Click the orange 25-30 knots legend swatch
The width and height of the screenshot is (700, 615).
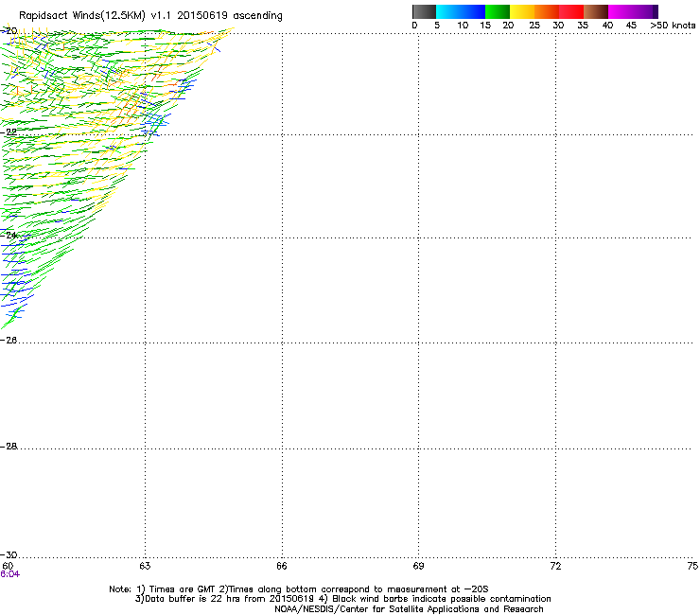click(x=547, y=11)
